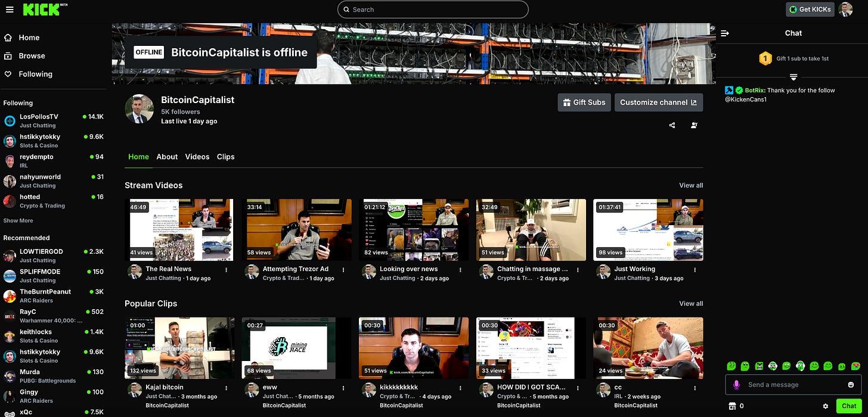868x417 pixels.
Task: Open options menu for Just Working
Action: (695, 270)
